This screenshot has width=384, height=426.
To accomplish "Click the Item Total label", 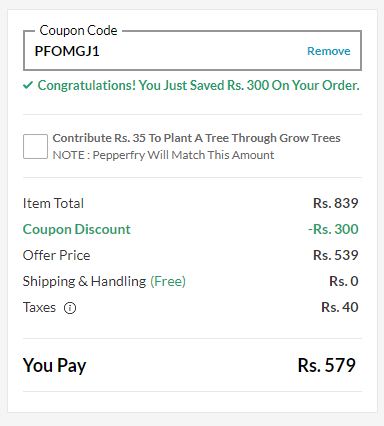I will [x=53, y=203].
